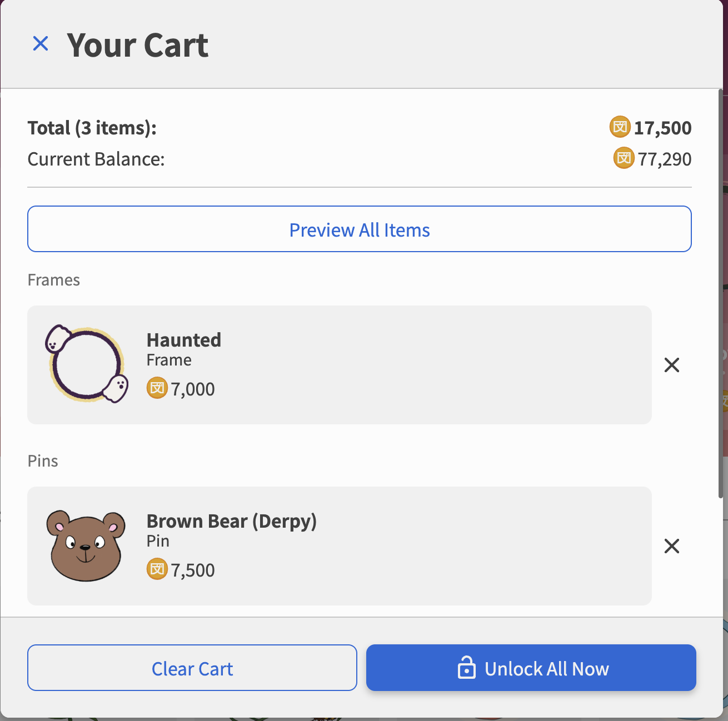This screenshot has width=728, height=721.
Task: Click the Current Balance label
Action: coord(96,159)
